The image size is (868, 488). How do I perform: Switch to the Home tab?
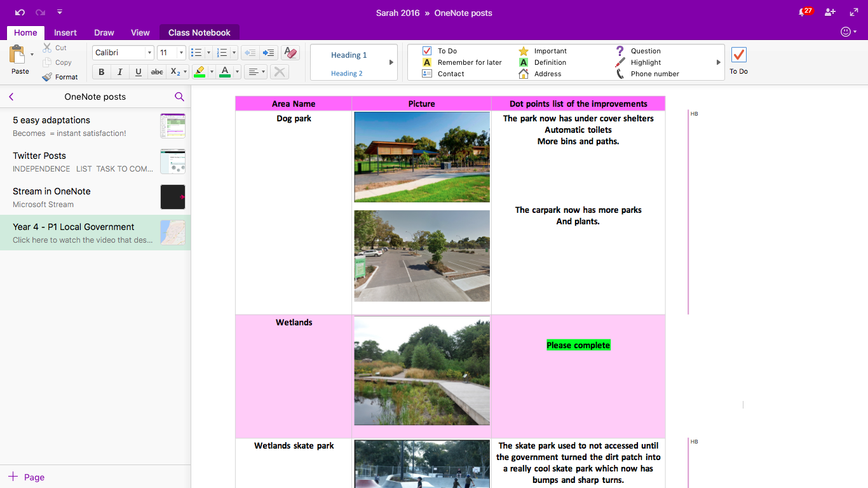coord(25,32)
